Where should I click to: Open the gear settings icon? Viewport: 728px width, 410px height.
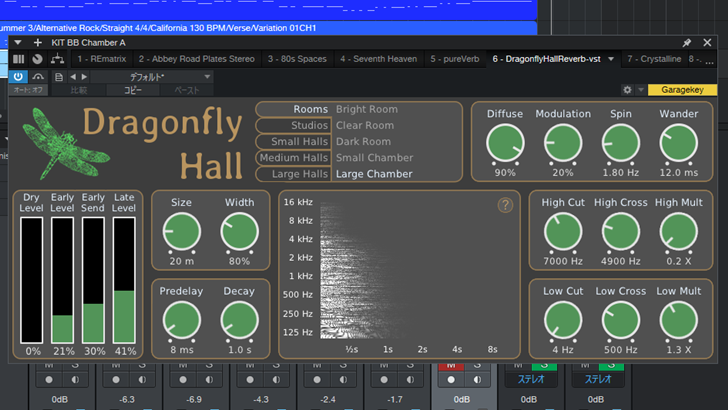tap(627, 90)
